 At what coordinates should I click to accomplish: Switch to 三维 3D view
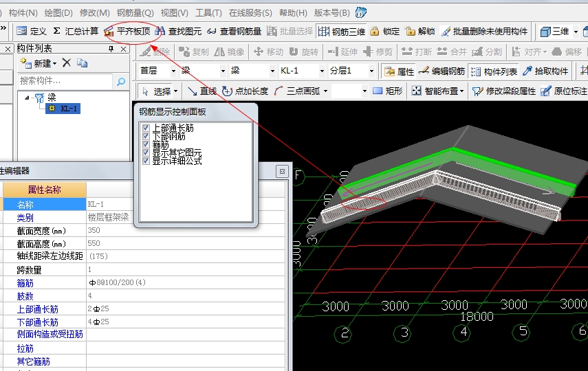click(x=554, y=32)
